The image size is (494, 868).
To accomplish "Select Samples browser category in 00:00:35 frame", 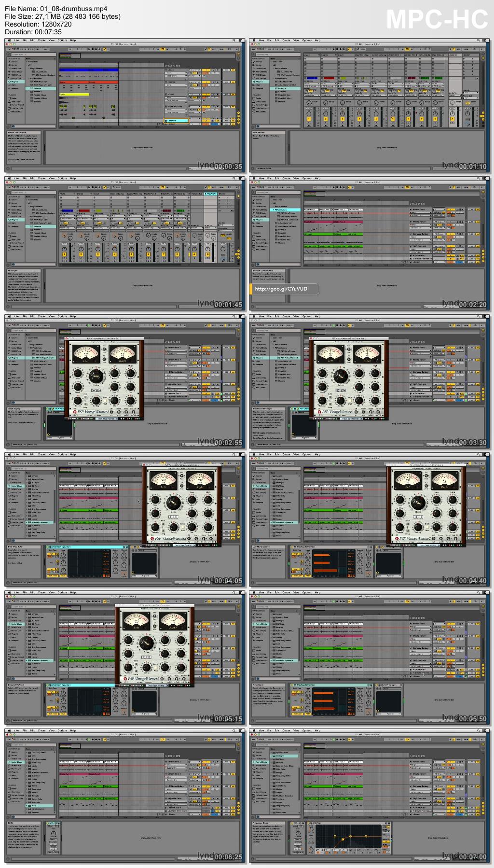I will [x=14, y=88].
